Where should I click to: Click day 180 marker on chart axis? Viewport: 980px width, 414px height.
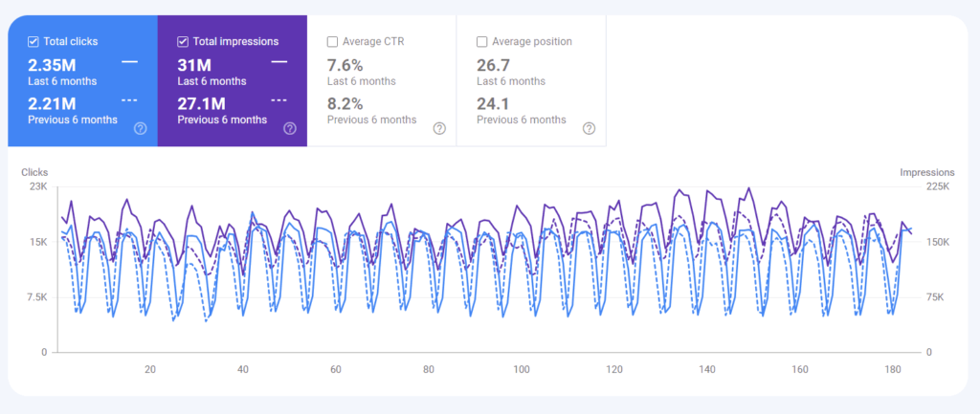pyautogui.click(x=893, y=370)
